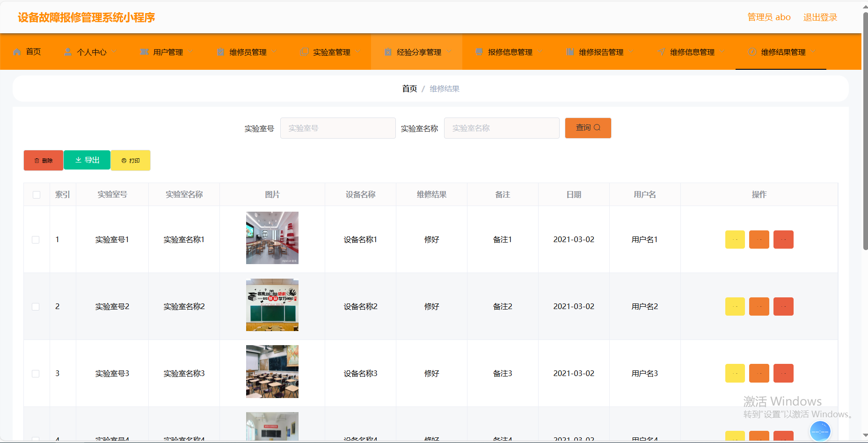The height and width of the screenshot is (443, 868).
Task: Click the yellow 打印 print button
Action: (x=131, y=160)
